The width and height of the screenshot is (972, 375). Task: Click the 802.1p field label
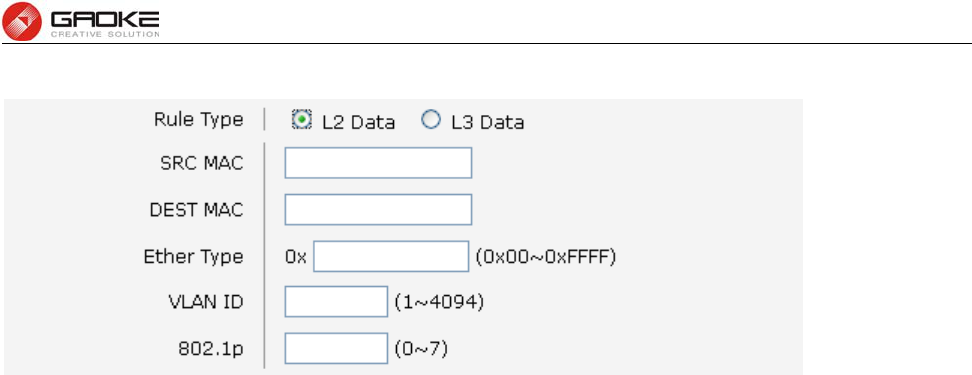211,349
